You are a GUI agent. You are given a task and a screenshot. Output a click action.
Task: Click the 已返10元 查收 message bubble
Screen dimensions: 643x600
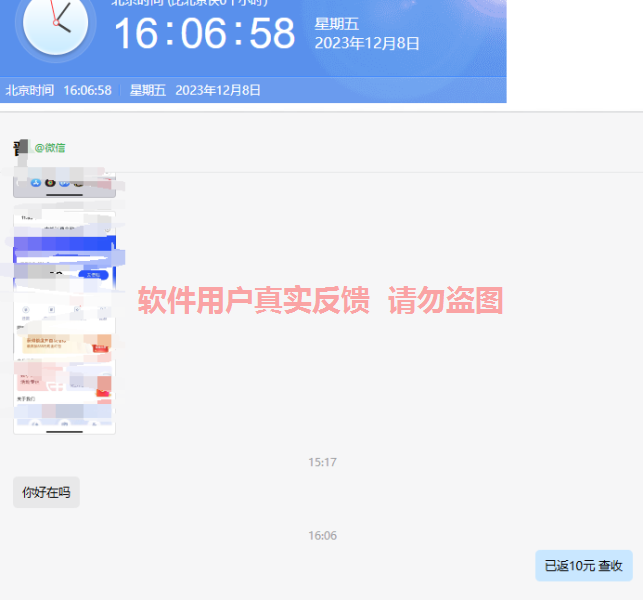coord(584,566)
